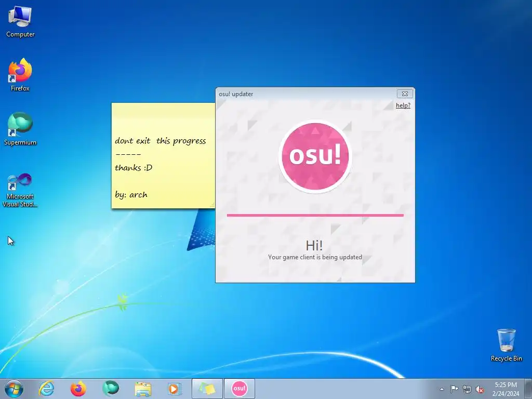532x399 pixels.
Task: Open Action Center flag icon
Action: coord(454,389)
